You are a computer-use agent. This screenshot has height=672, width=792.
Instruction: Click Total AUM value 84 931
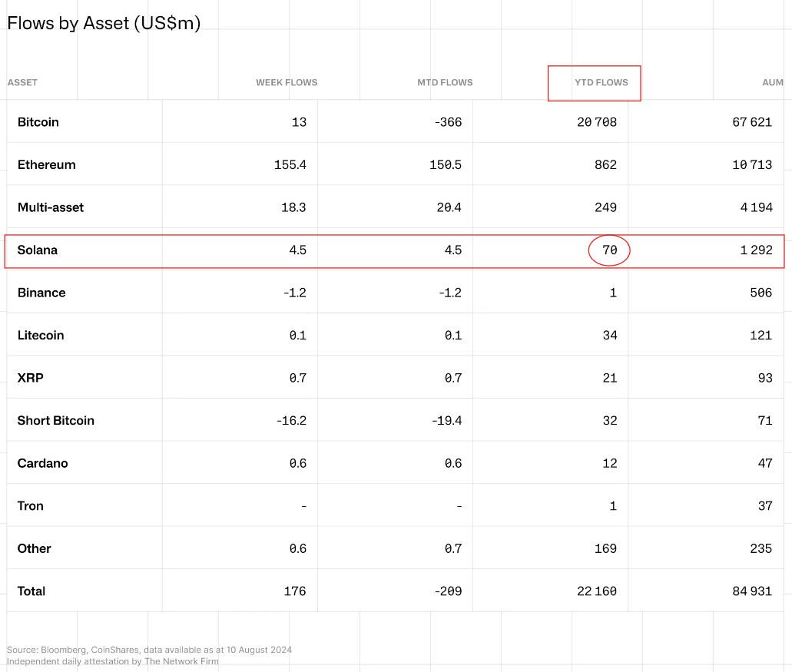752,591
